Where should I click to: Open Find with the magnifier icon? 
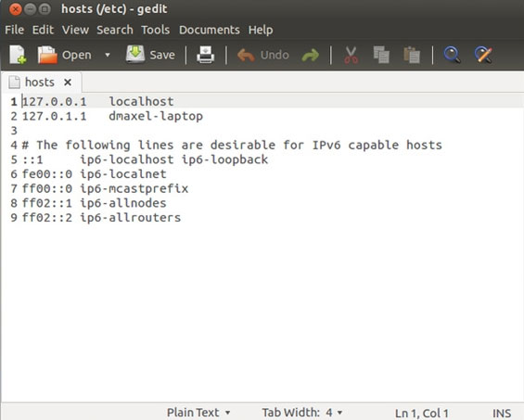(452, 55)
